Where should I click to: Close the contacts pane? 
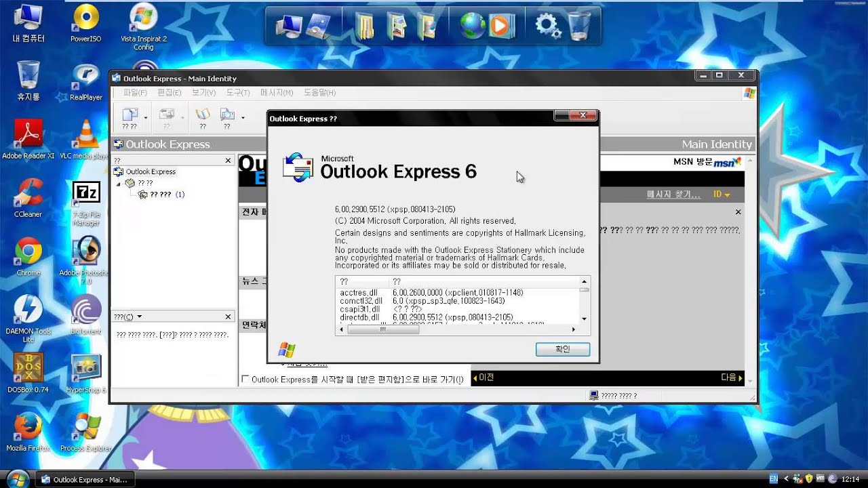[229, 317]
